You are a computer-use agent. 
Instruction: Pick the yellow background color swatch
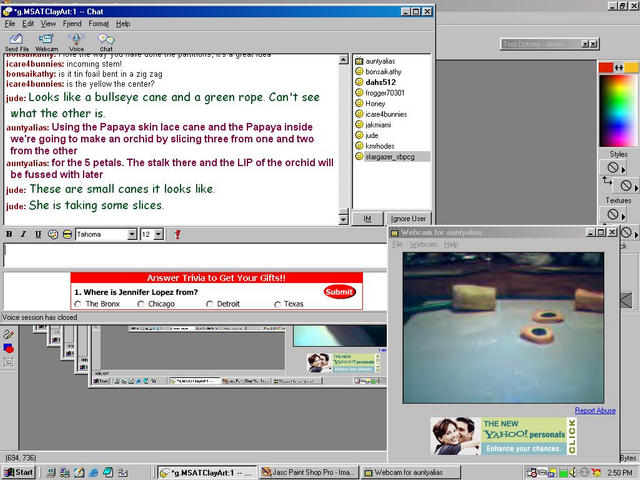(631, 67)
